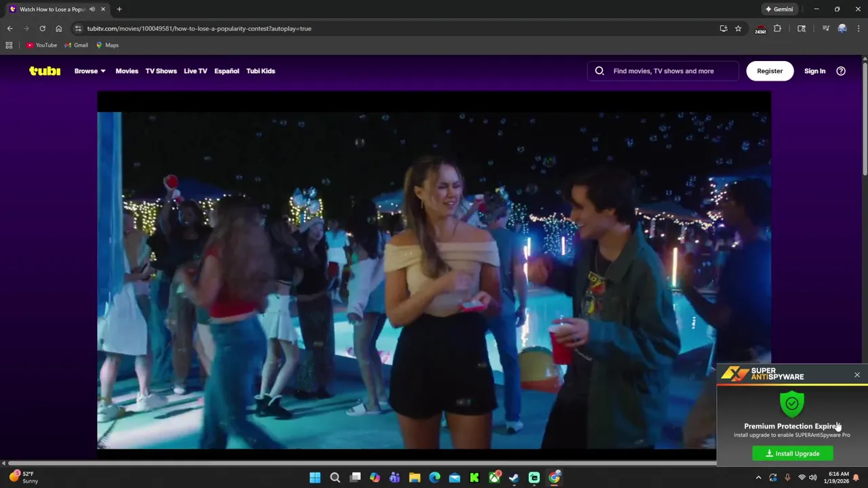The image size is (868, 488).
Task: Open the Chrome profile avatar
Action: [x=842, y=28]
